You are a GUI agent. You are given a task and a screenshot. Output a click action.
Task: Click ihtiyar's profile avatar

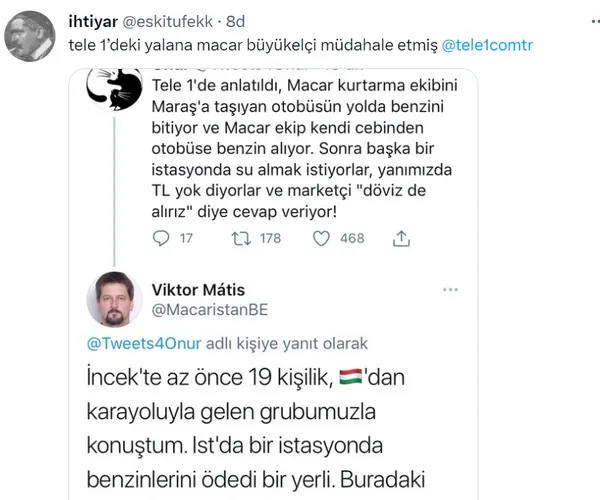click(30, 36)
